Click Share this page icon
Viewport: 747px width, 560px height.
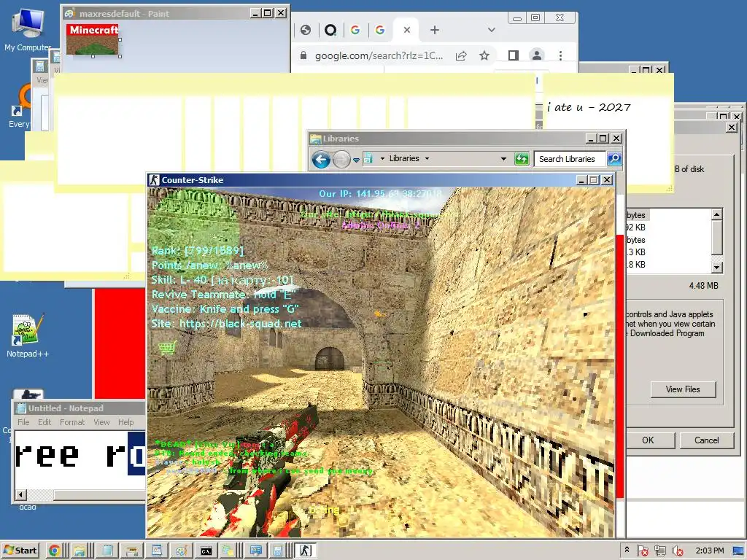coord(461,55)
